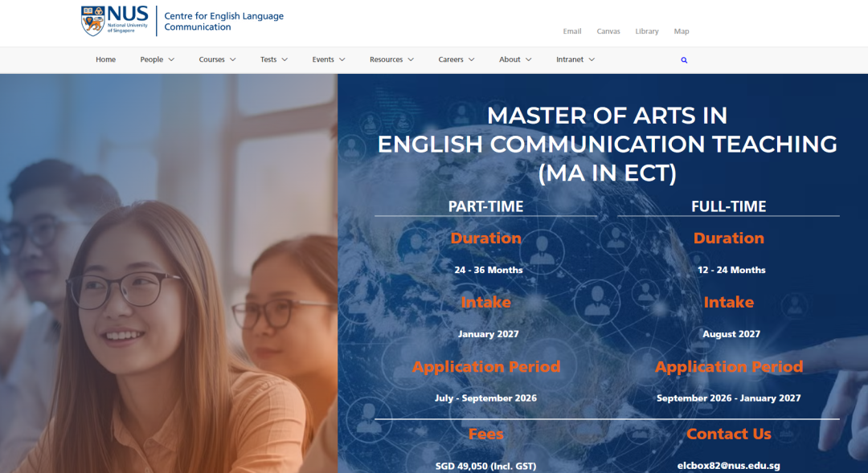Viewport: 868px width, 473px height.
Task: Expand the Courses dropdown menu
Action: (x=217, y=59)
